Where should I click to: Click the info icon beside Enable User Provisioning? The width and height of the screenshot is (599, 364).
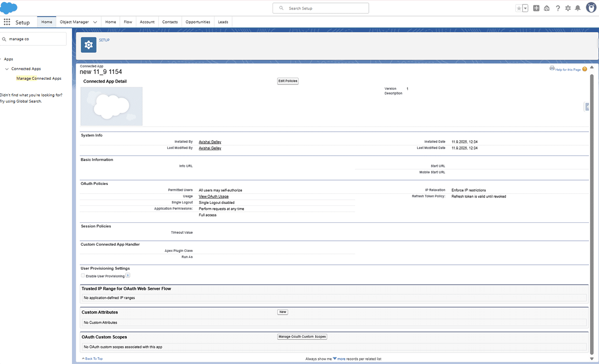pyautogui.click(x=128, y=275)
